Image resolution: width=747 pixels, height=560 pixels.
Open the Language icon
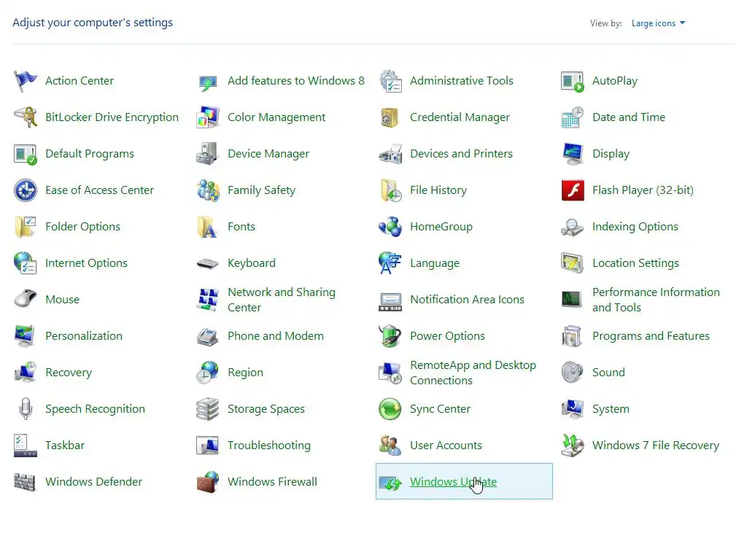[x=390, y=263]
